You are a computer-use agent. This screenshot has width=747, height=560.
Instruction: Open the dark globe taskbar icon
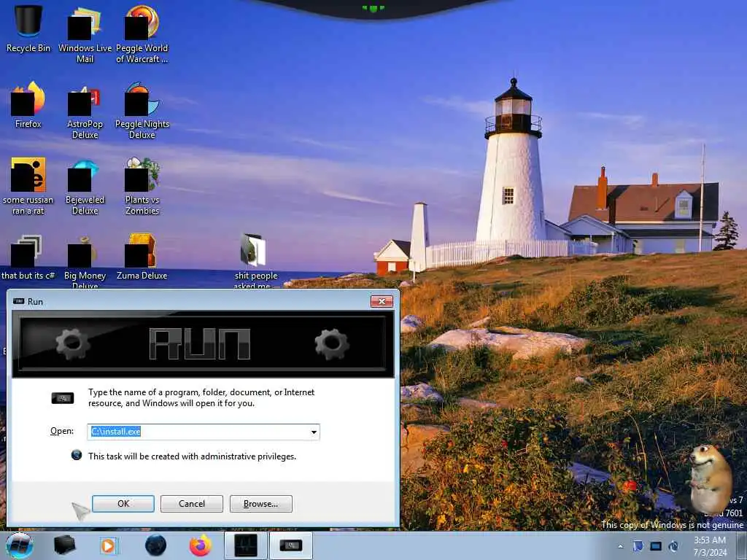coord(156,545)
